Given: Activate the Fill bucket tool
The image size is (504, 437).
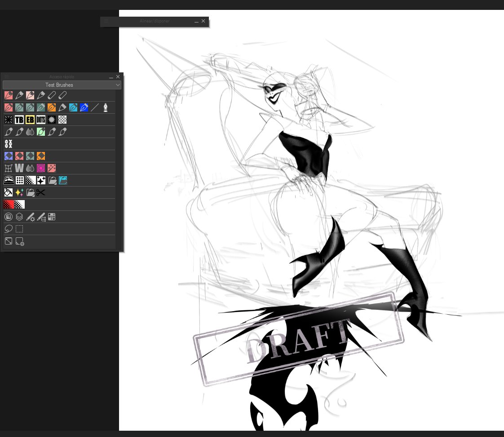Looking at the screenshot, I should (x=8, y=192).
